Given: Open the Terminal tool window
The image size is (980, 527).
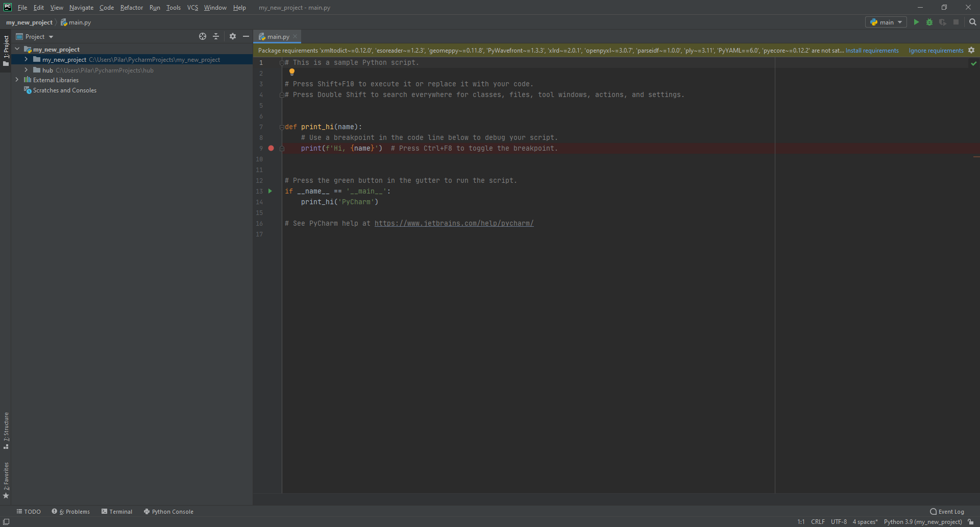Looking at the screenshot, I should 117,511.
